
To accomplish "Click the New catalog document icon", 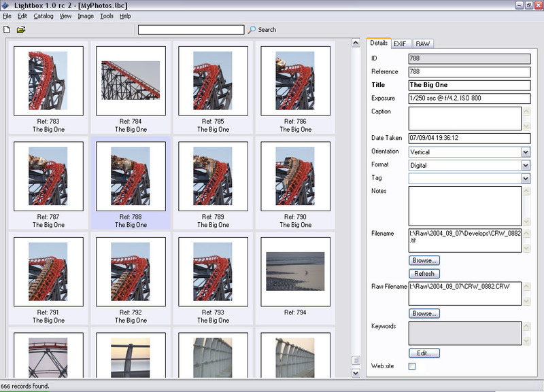I will [x=7, y=29].
